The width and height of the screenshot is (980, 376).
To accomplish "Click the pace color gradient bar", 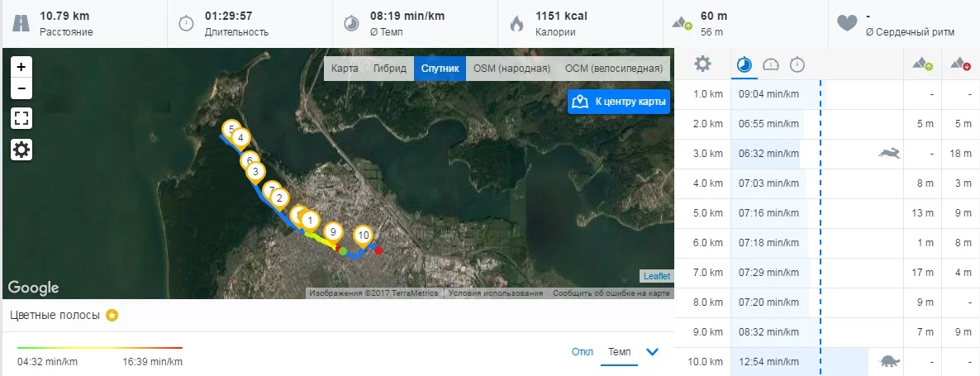I will pyautogui.click(x=100, y=348).
